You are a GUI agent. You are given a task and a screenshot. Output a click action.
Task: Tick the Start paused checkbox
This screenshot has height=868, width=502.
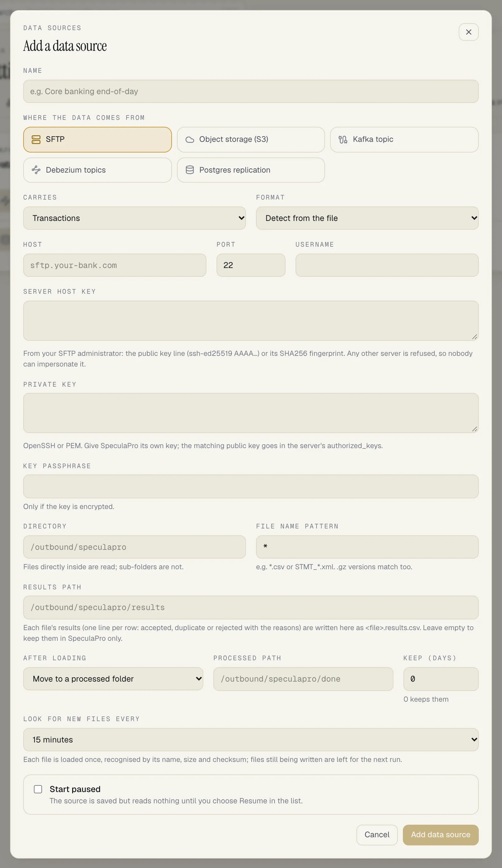[38, 789]
